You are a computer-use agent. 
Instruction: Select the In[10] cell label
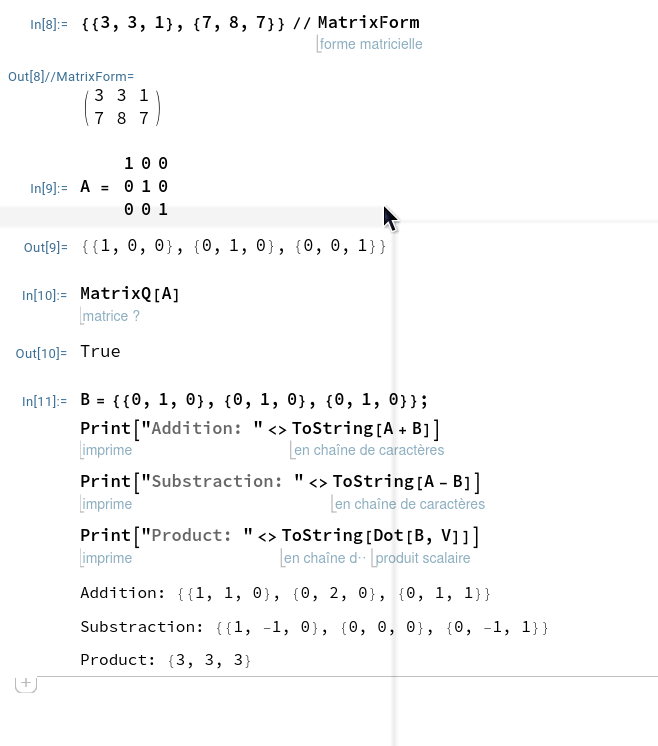44,294
